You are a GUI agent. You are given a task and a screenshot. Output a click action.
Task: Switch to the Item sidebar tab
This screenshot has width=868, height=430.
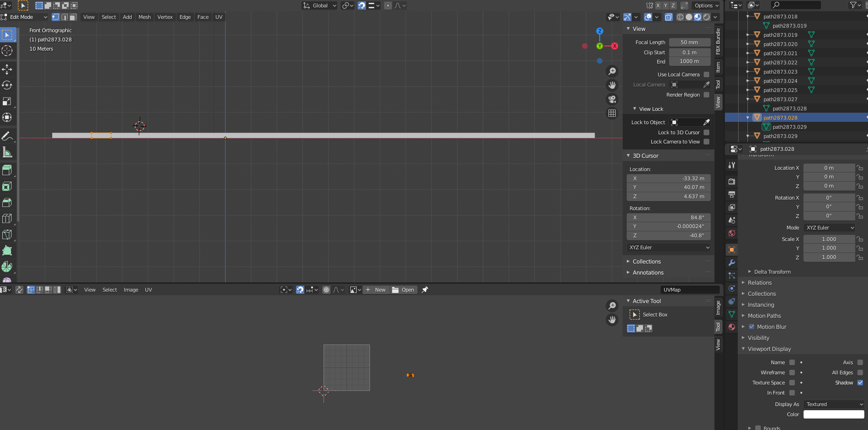coord(718,68)
